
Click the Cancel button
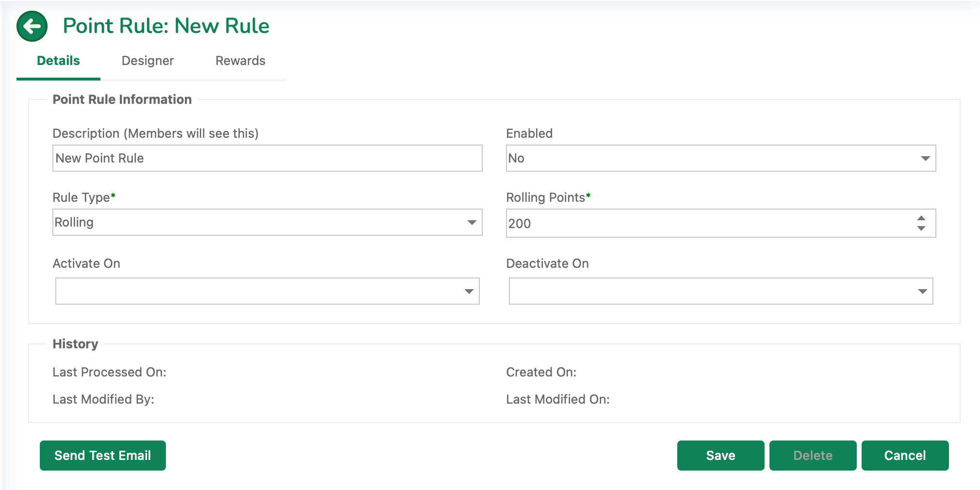pos(905,456)
